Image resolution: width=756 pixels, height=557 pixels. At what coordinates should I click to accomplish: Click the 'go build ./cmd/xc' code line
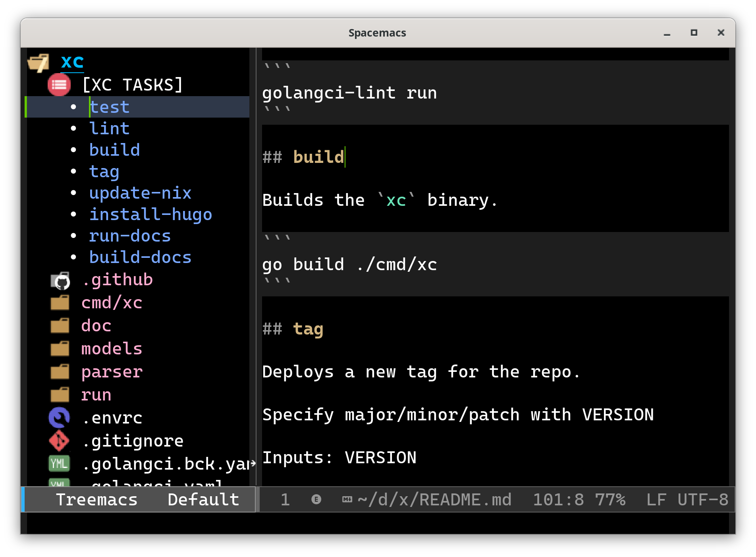[x=349, y=265]
